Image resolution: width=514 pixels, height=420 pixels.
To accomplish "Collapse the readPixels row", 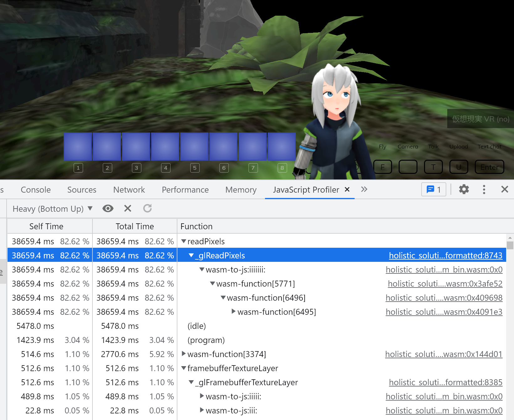I will [184, 241].
